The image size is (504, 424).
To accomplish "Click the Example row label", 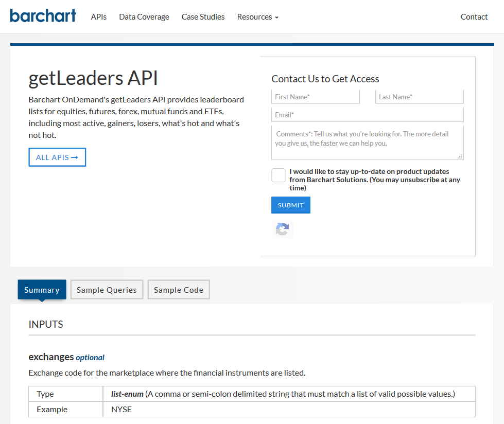I will (52, 410).
